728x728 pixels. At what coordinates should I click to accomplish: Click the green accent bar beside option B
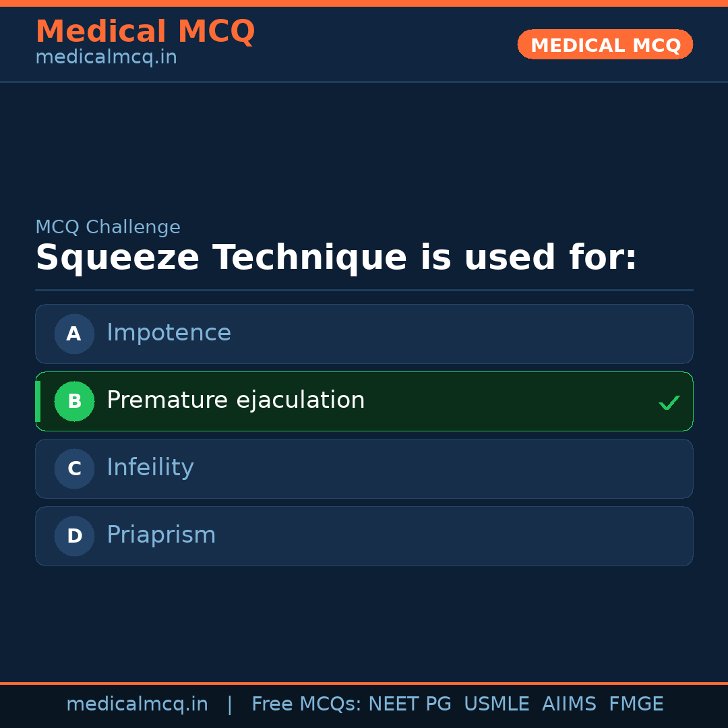tap(37, 401)
